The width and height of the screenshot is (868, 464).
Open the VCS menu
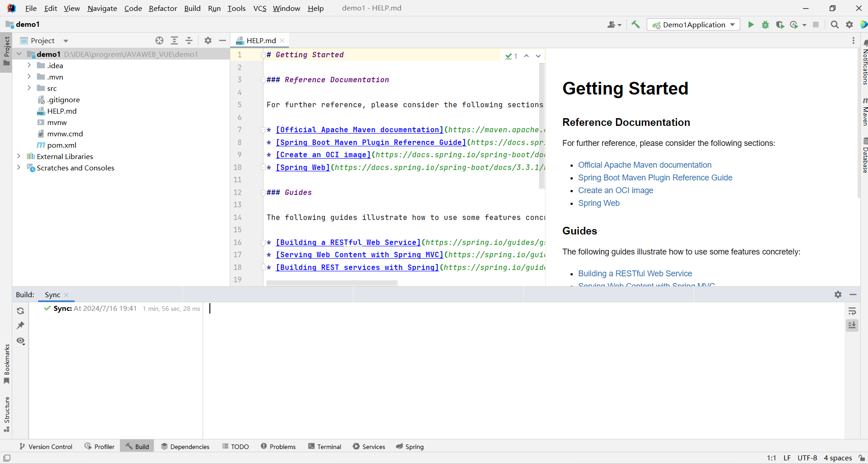[260, 8]
